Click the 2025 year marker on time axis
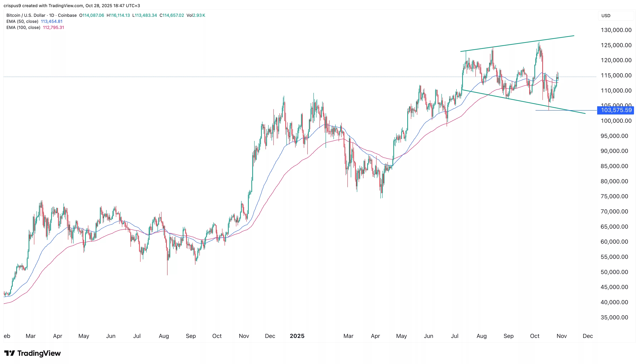The image size is (639, 364). pyautogui.click(x=297, y=336)
